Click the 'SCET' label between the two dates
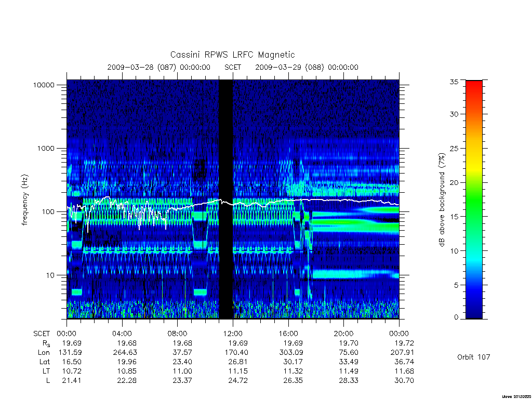The height and width of the screenshot is (399, 532). click(x=233, y=67)
